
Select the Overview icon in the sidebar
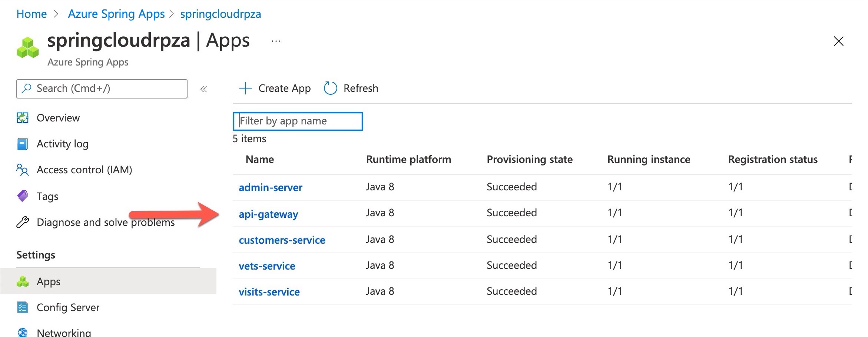pos(23,117)
